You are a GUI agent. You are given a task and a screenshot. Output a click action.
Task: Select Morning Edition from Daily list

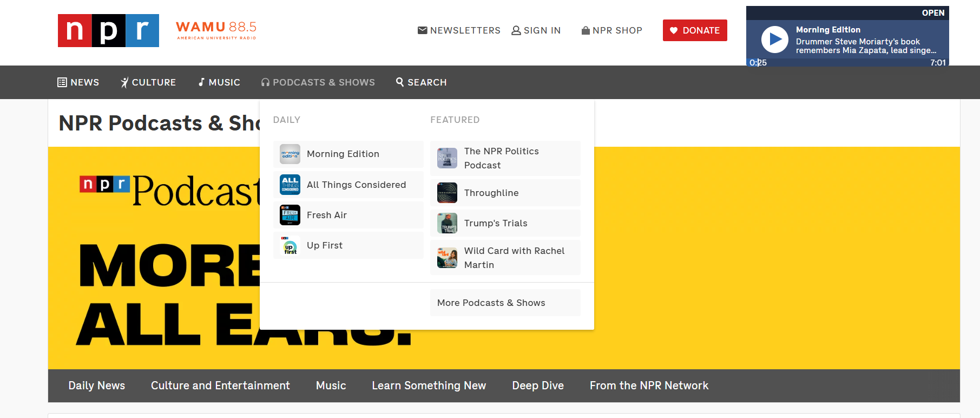tap(348, 154)
